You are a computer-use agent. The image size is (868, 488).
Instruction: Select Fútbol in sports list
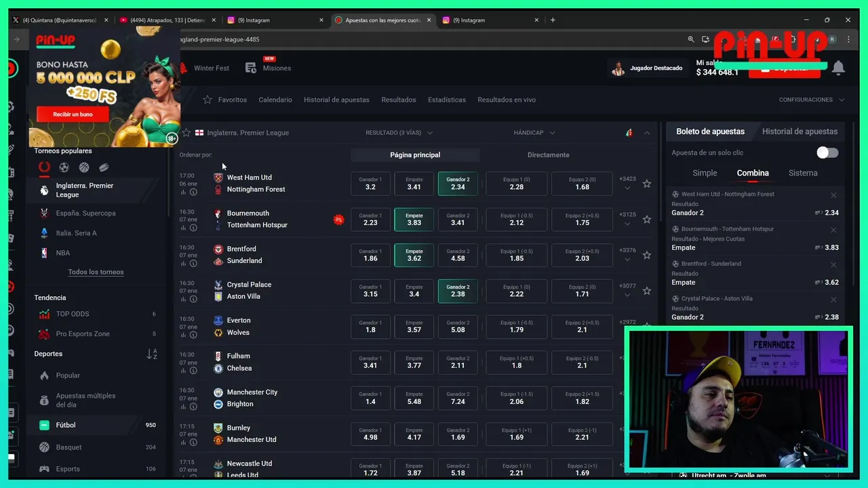click(66, 425)
